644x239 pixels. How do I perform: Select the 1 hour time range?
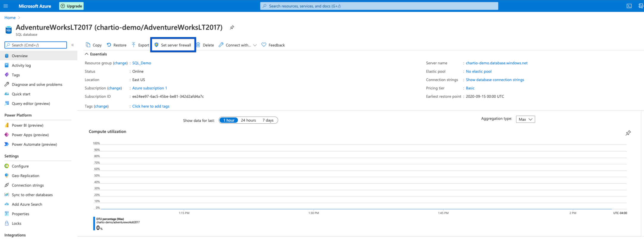point(229,120)
